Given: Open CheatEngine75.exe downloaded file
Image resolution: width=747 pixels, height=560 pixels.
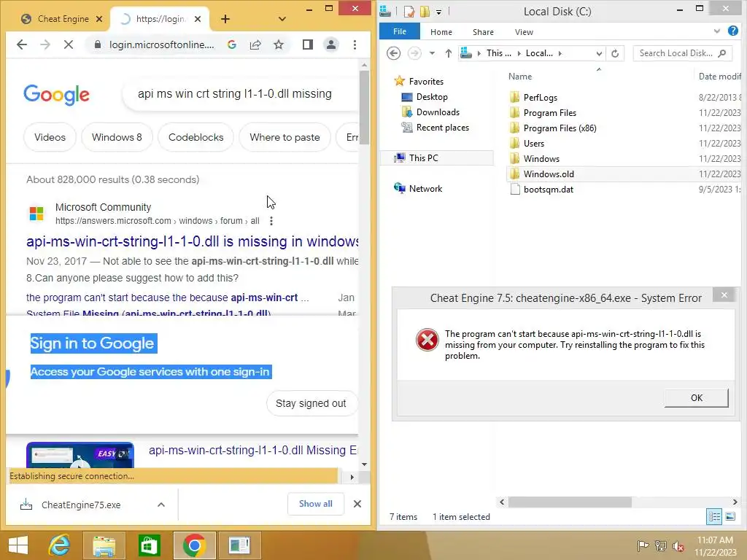Looking at the screenshot, I should coord(81,505).
